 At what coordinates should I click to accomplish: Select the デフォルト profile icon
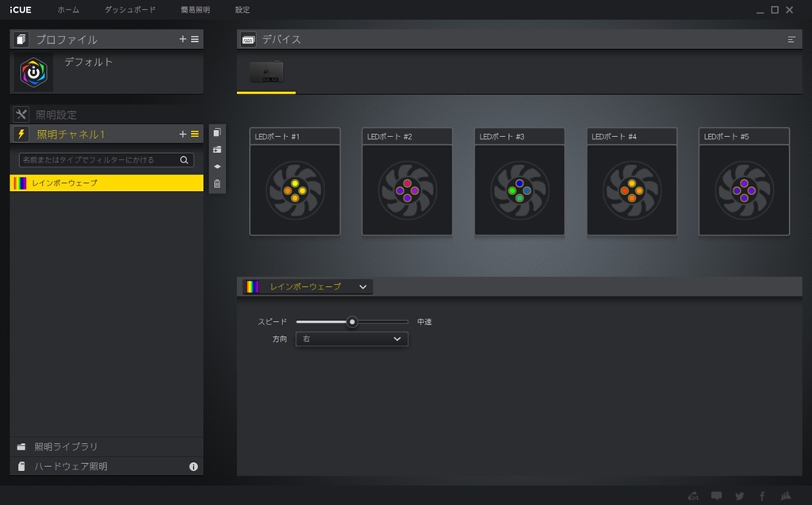[x=33, y=72]
